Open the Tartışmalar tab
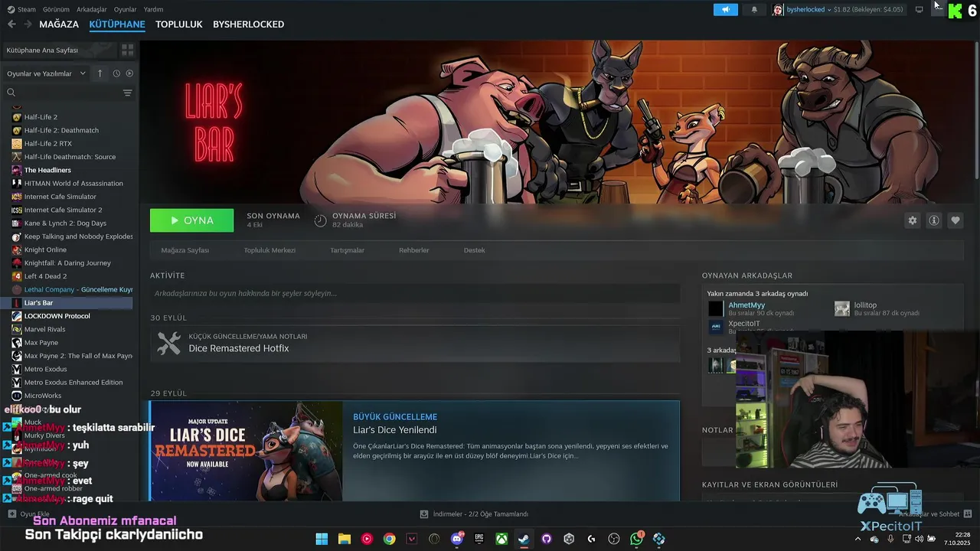The image size is (980, 551). 348,250
